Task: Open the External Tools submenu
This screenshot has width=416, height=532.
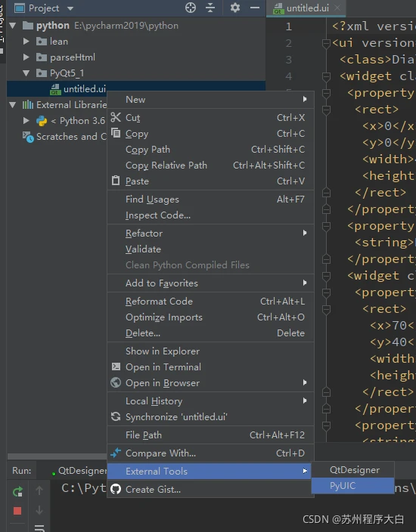Action: point(210,471)
